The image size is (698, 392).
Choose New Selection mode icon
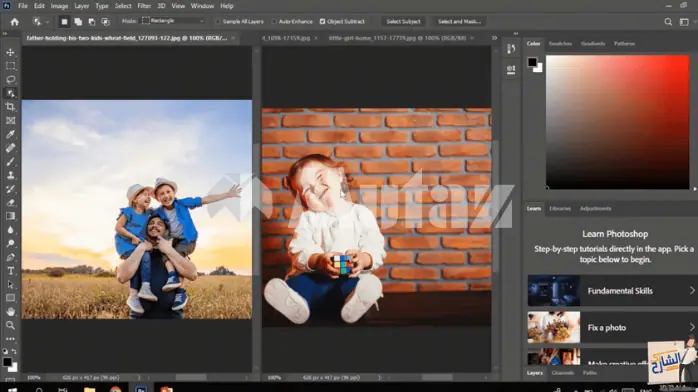(64, 21)
